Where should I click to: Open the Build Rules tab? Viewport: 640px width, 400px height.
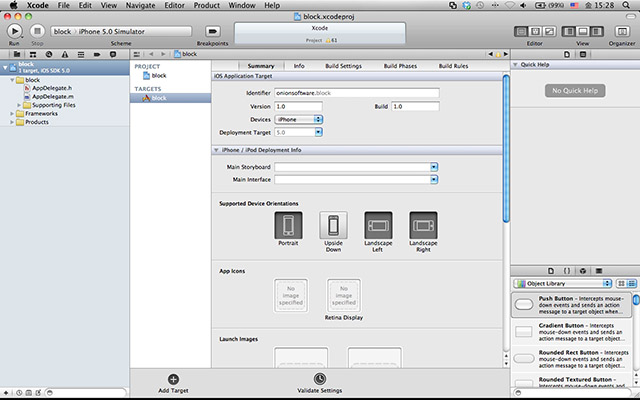click(x=453, y=66)
